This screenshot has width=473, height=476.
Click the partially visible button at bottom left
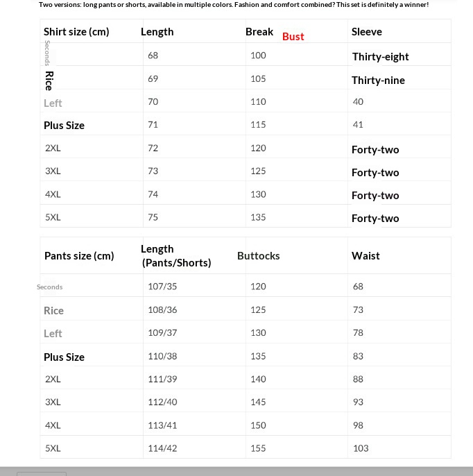(42, 474)
